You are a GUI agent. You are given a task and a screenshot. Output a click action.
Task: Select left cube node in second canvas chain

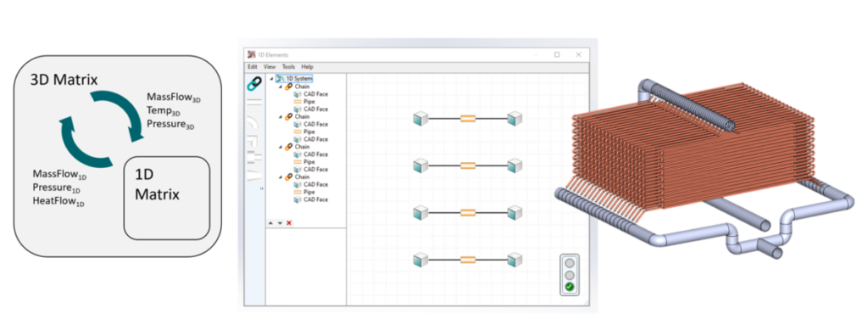coord(420,165)
